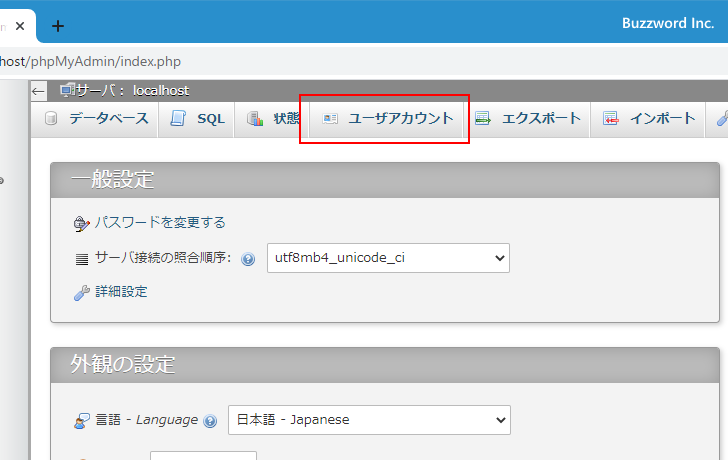Click the language person icon
The height and width of the screenshot is (460, 728).
(x=82, y=421)
